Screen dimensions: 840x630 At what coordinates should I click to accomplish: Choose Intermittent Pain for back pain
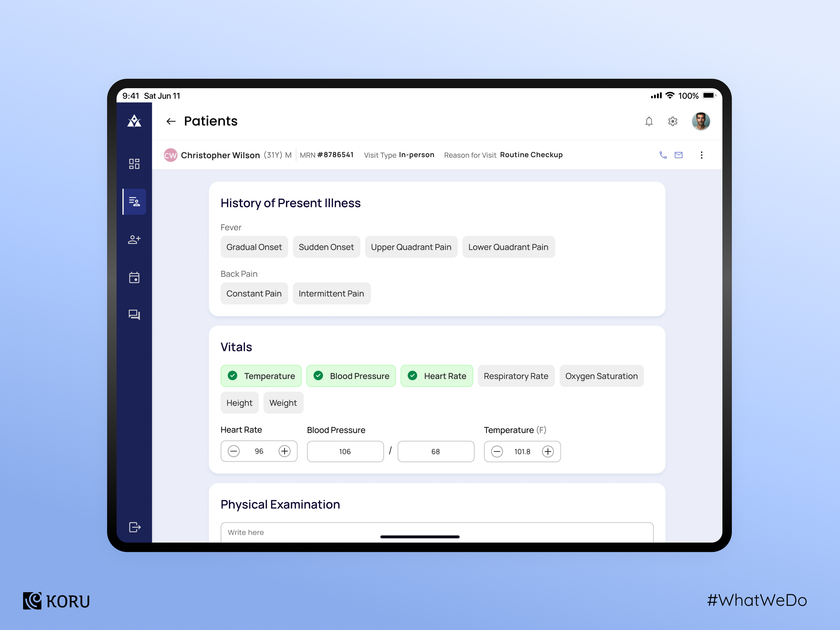click(x=331, y=293)
